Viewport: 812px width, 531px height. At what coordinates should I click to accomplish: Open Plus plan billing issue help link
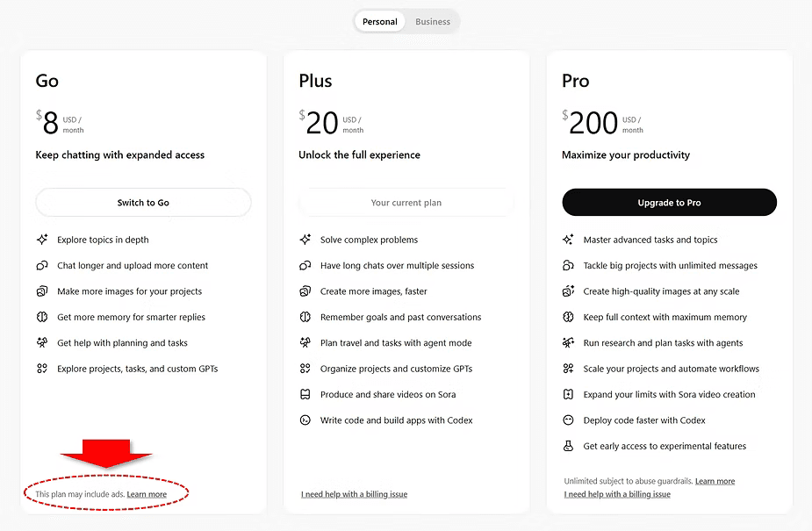[x=355, y=494]
